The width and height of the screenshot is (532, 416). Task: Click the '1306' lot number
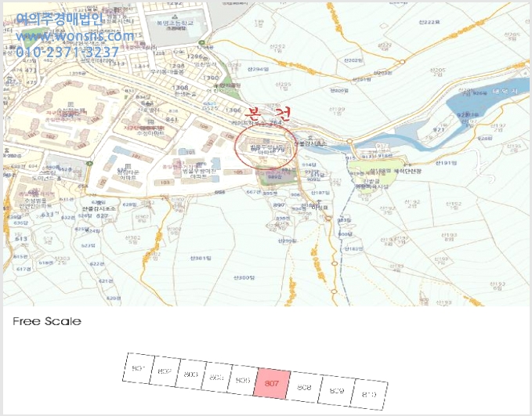(x=233, y=110)
